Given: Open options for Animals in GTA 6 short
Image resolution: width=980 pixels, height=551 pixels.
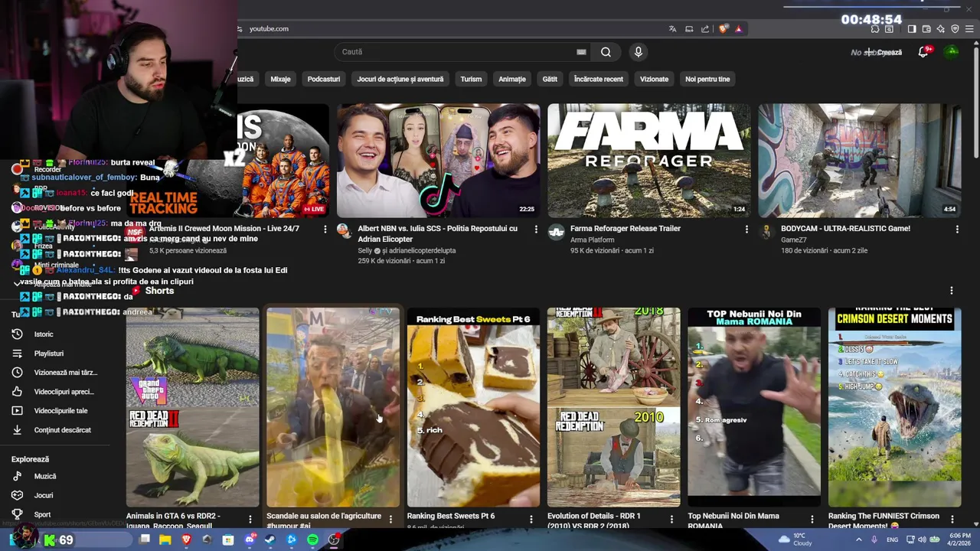Looking at the screenshot, I should tap(250, 520).
